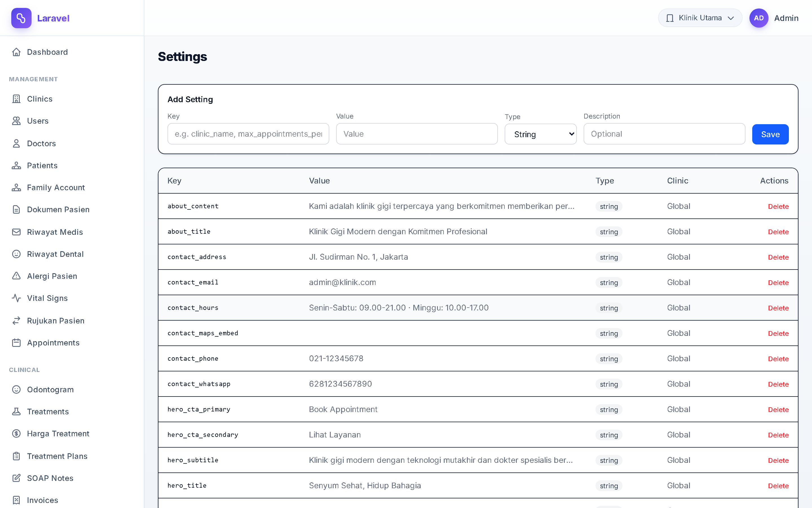Click the Users group icon
The height and width of the screenshot is (508, 812).
coord(16,121)
